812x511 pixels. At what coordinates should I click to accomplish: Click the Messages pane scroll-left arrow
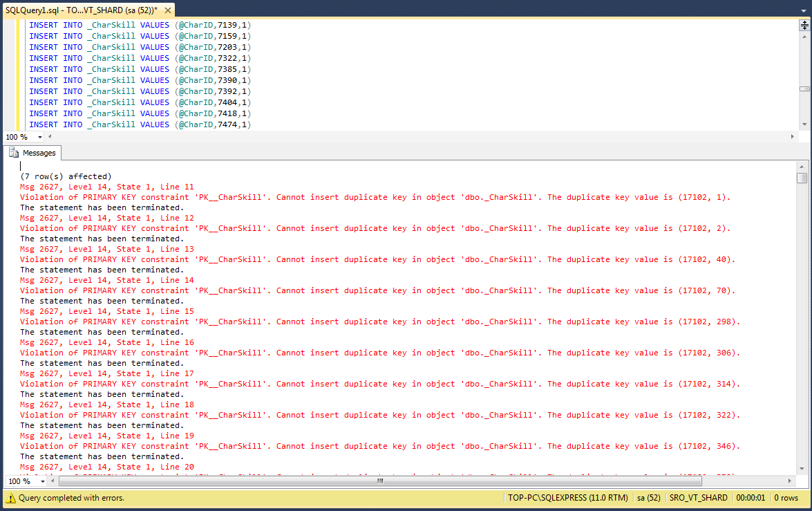[x=53, y=481]
